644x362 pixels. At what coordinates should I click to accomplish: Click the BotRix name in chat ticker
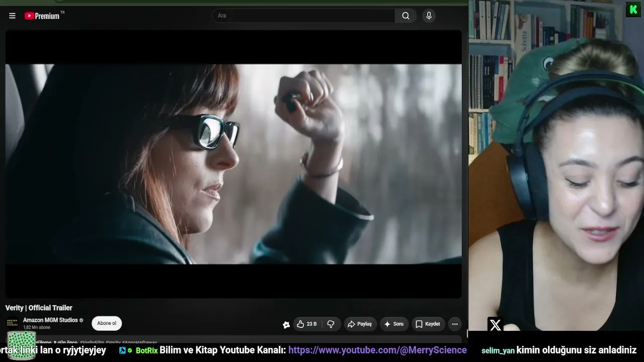click(x=147, y=350)
